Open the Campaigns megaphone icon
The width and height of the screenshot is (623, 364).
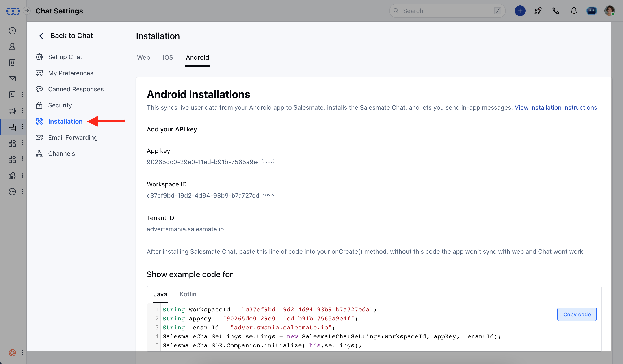pyautogui.click(x=12, y=111)
